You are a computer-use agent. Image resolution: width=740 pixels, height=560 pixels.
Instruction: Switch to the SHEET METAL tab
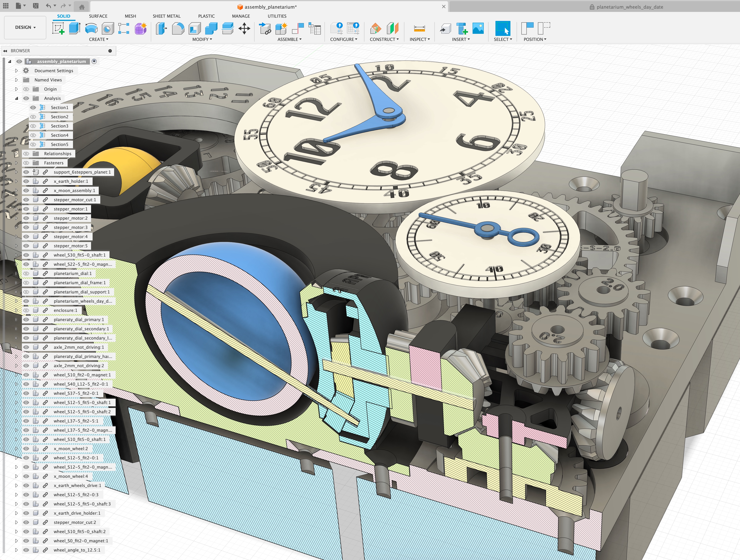click(x=167, y=16)
